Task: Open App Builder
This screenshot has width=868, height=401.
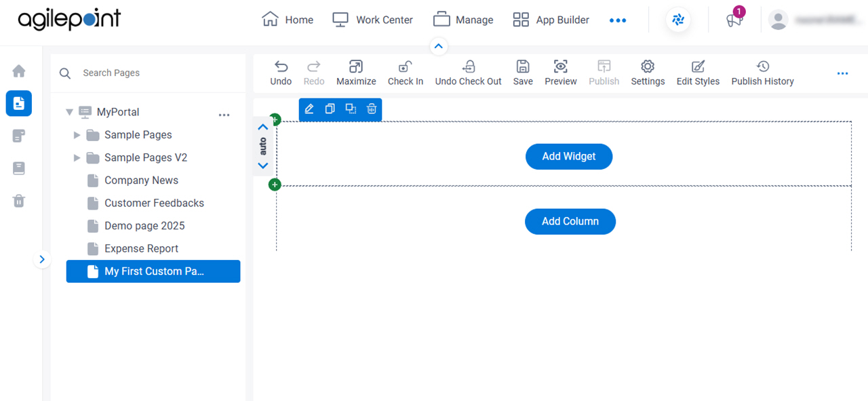Action: [x=551, y=20]
